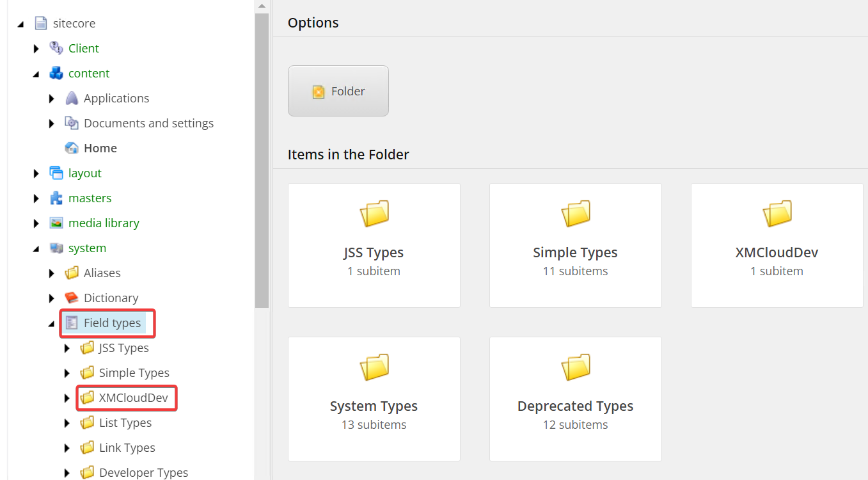This screenshot has height=480, width=868.
Task: Expand the JSS Types tree node
Action: (67, 348)
